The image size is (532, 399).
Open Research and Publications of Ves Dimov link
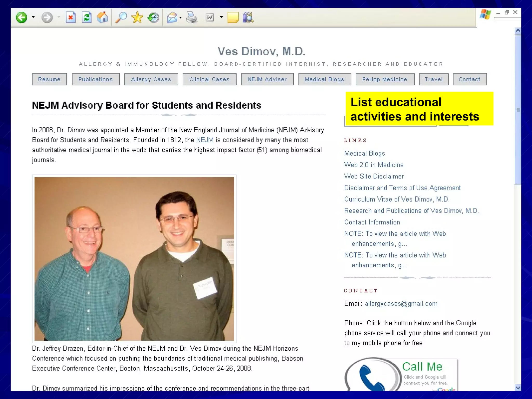411,210
